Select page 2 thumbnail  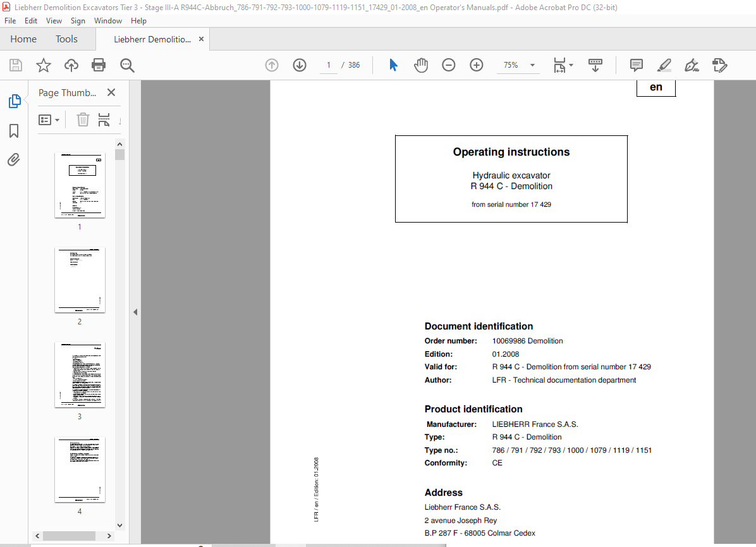80,280
